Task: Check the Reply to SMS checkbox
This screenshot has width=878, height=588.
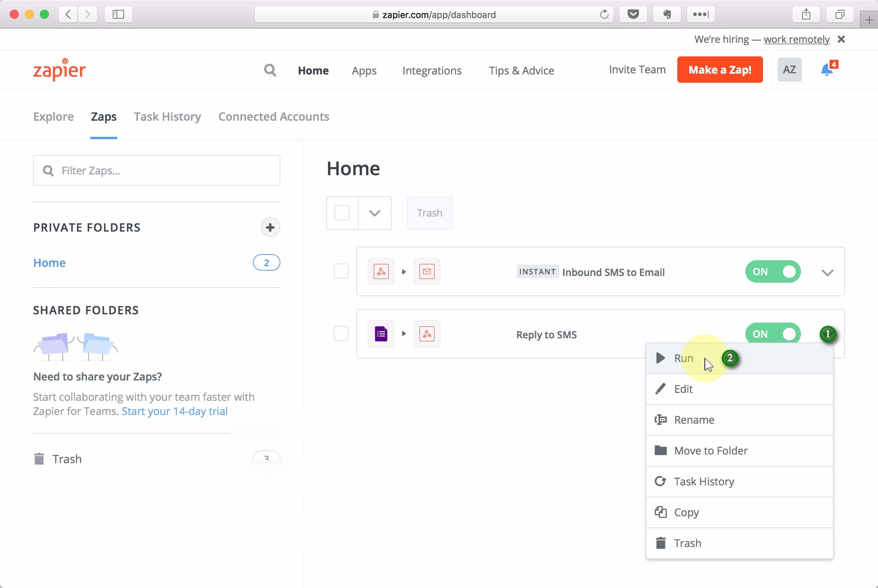Action: 341,333
